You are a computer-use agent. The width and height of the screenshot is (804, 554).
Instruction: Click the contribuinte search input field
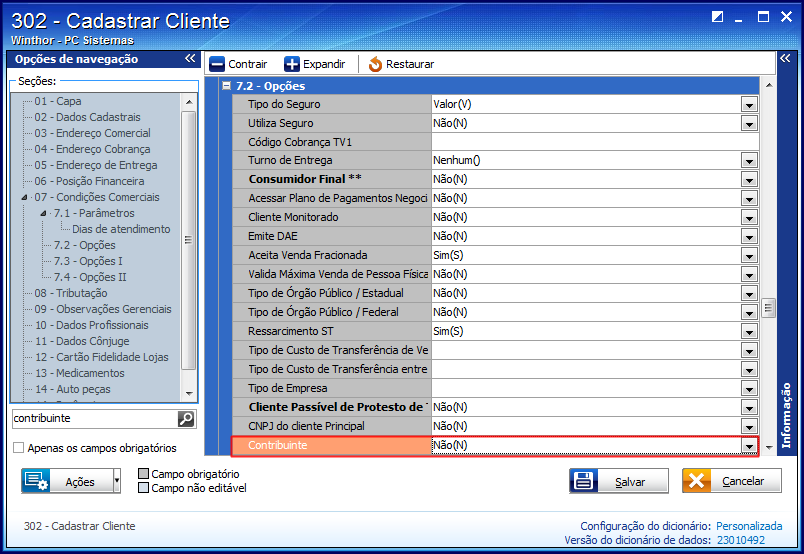(x=95, y=419)
